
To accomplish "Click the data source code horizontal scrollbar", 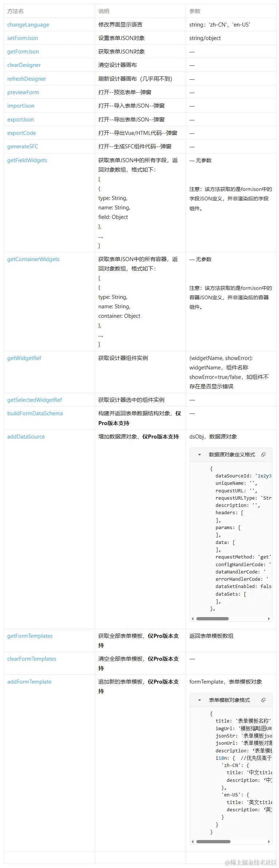I will [x=212, y=619].
